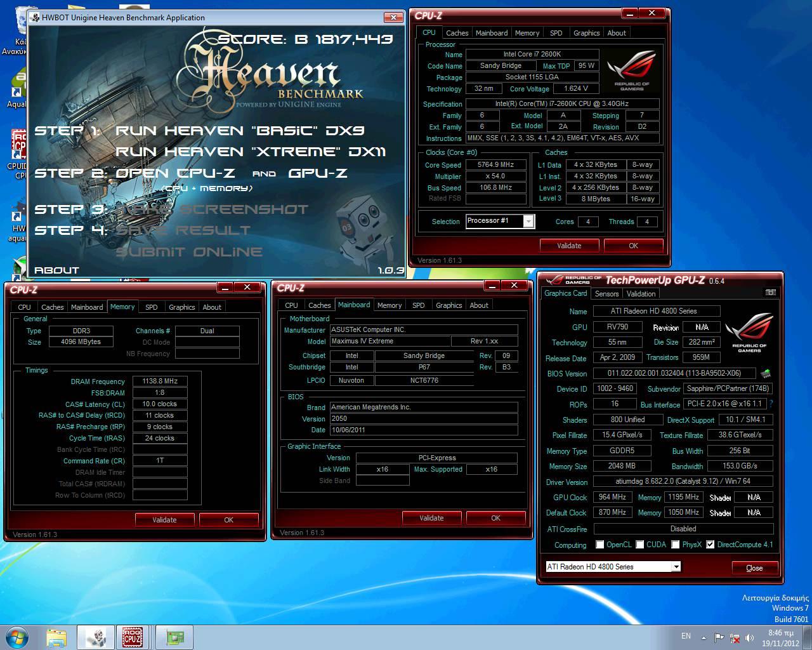Run Heaven "Xtreme" DX11 benchmark
The width and height of the screenshot is (812, 650).
coord(251,152)
